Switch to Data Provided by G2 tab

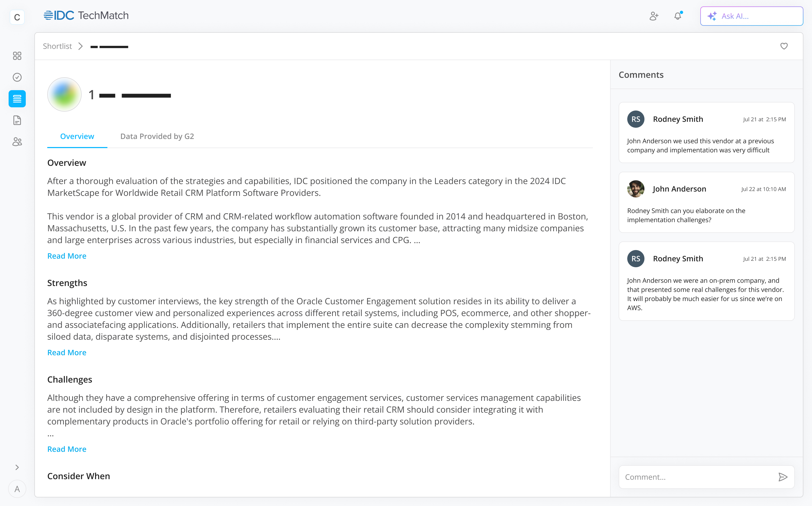pyautogui.click(x=157, y=136)
